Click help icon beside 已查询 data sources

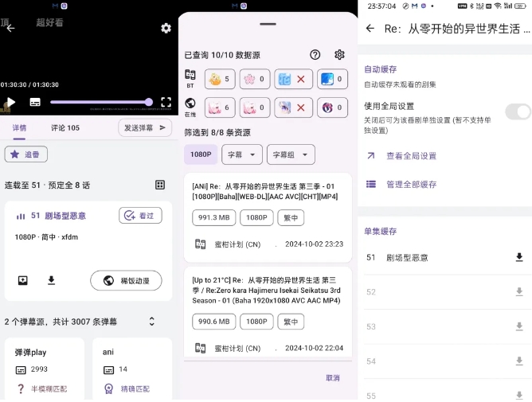coord(315,55)
